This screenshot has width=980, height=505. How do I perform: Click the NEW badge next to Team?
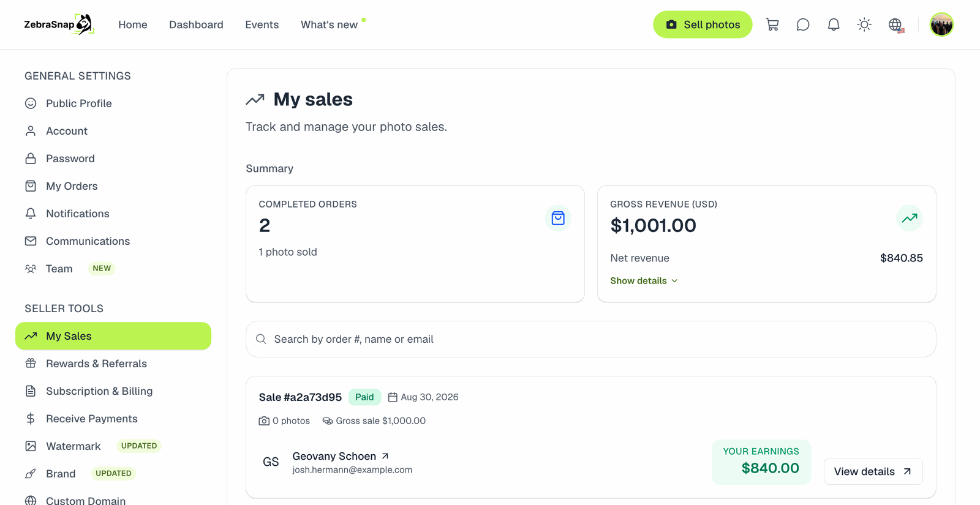click(x=102, y=268)
